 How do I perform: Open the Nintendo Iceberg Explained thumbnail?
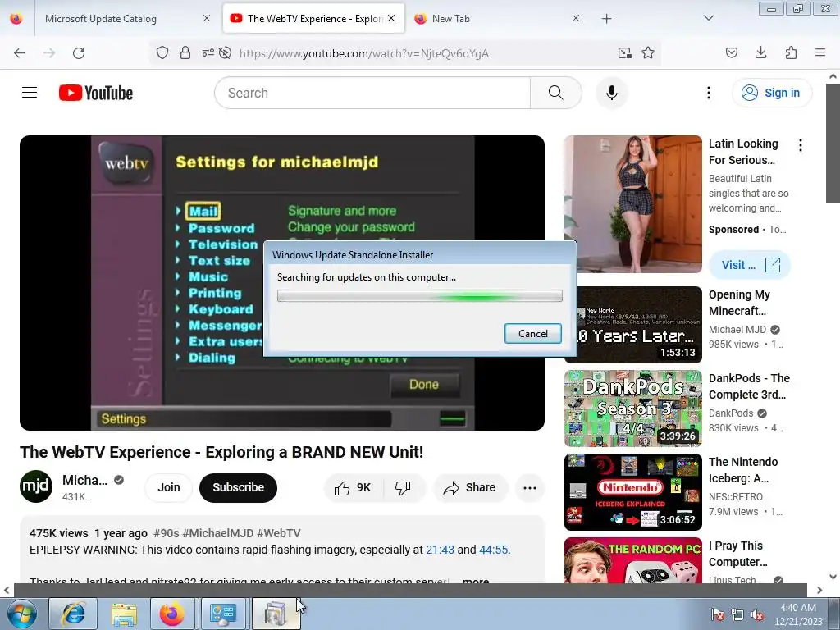[632, 492]
